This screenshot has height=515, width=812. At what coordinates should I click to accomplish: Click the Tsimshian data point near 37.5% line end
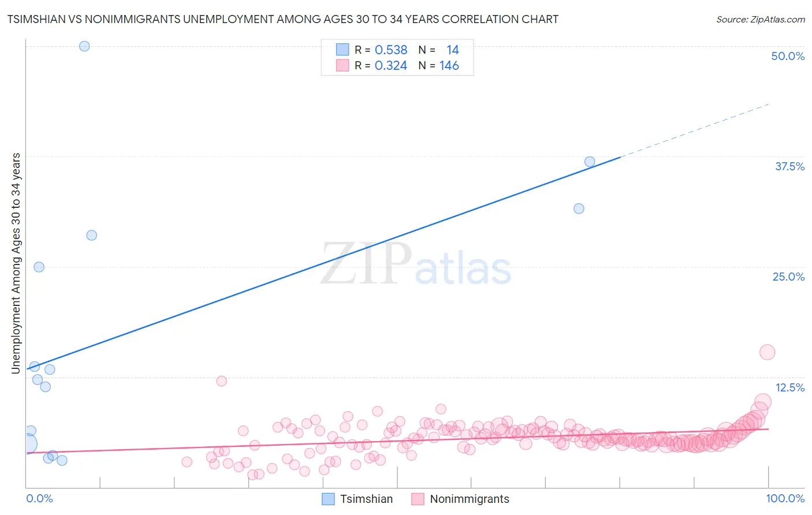[x=590, y=162]
